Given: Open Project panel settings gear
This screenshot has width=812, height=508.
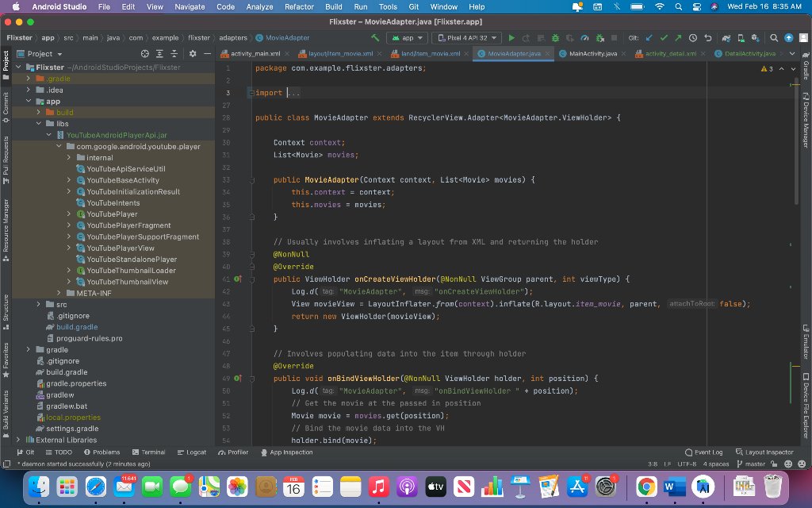Looking at the screenshot, I should [193, 54].
